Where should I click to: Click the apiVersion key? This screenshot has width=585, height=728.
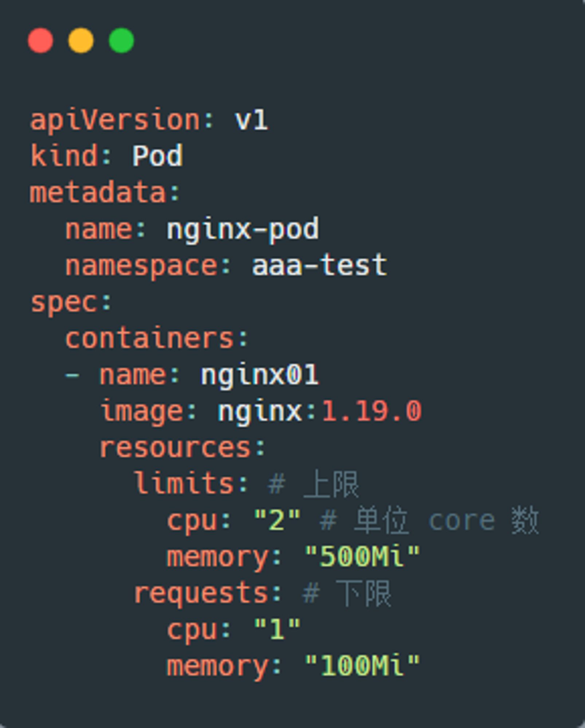coord(115,120)
